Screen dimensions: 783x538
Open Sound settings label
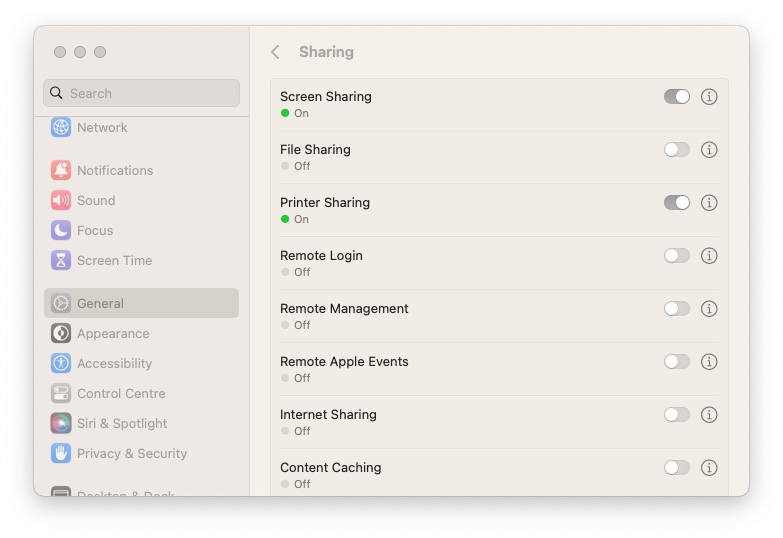pyautogui.click(x=96, y=200)
